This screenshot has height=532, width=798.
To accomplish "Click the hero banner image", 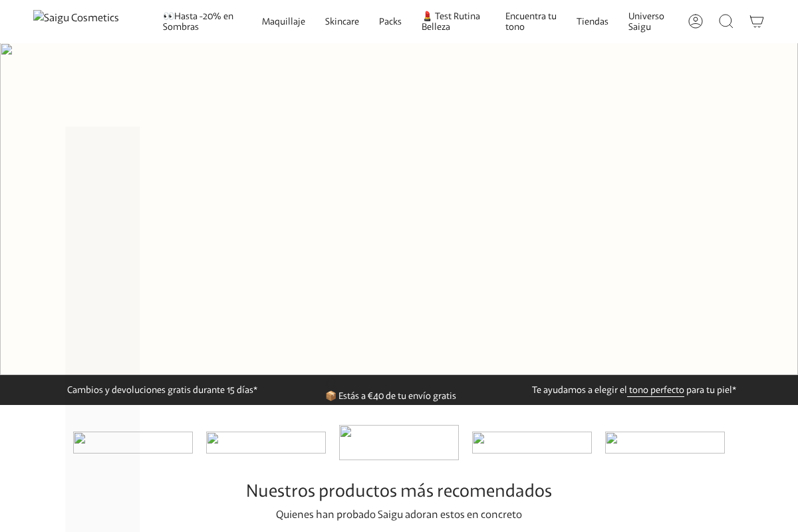I will point(399,208).
